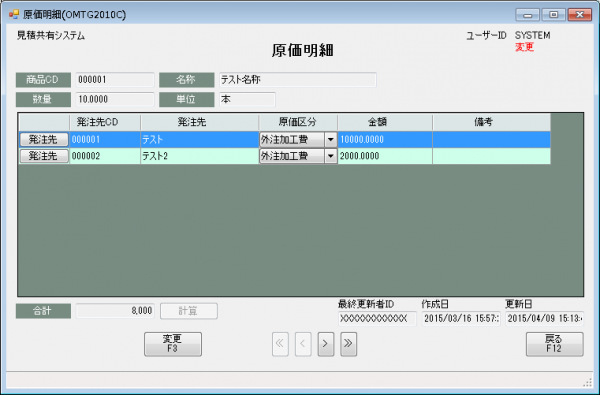The height and width of the screenshot is (395, 600).
Task: Click the 発注先 button for row 000002
Action: 44,156
